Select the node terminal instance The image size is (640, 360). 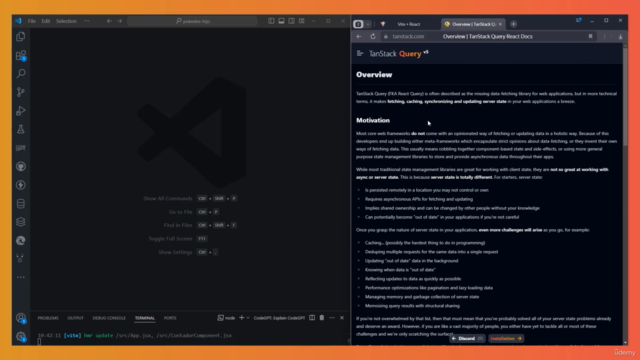click(226, 318)
